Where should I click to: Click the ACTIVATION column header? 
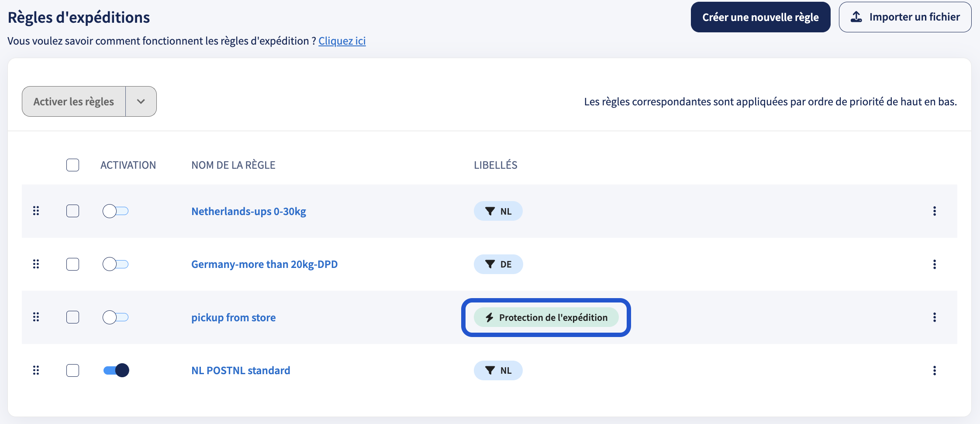tap(128, 165)
